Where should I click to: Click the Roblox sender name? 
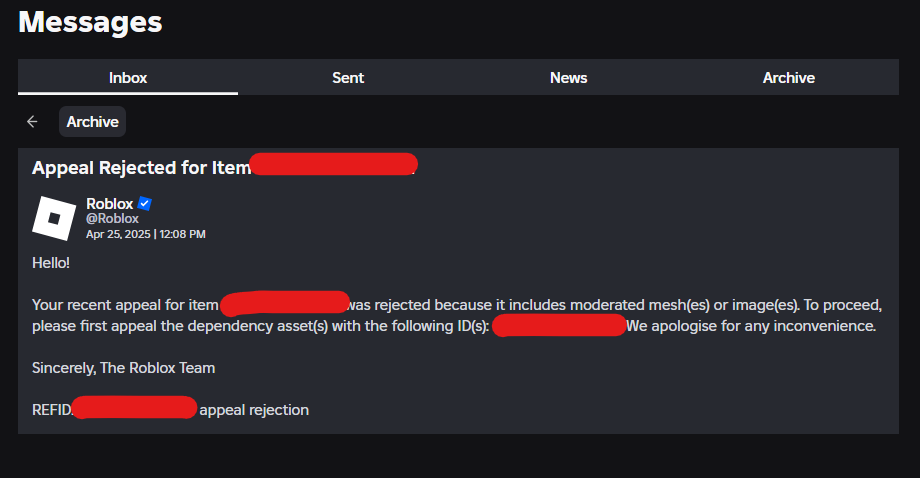(109, 204)
